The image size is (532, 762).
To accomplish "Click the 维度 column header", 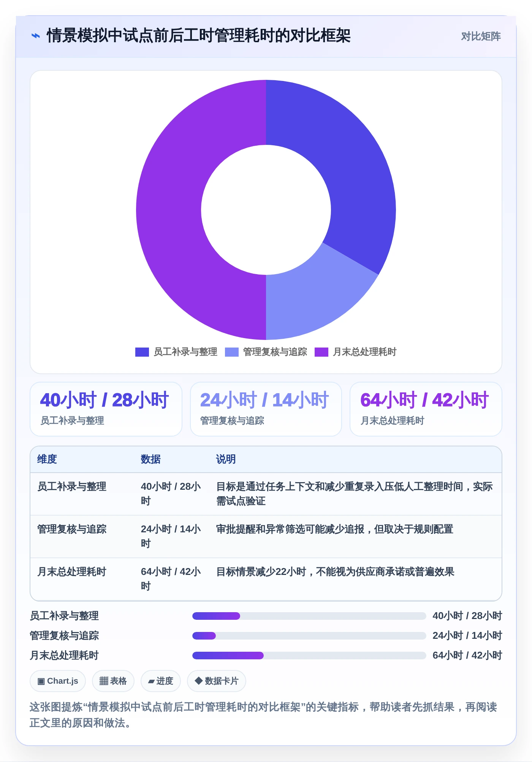I will pyautogui.click(x=47, y=459).
